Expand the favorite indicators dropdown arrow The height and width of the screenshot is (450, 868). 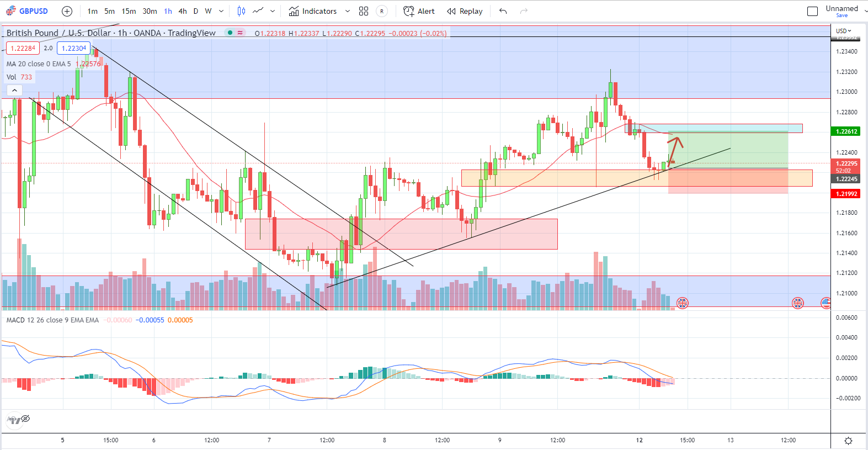click(x=347, y=11)
